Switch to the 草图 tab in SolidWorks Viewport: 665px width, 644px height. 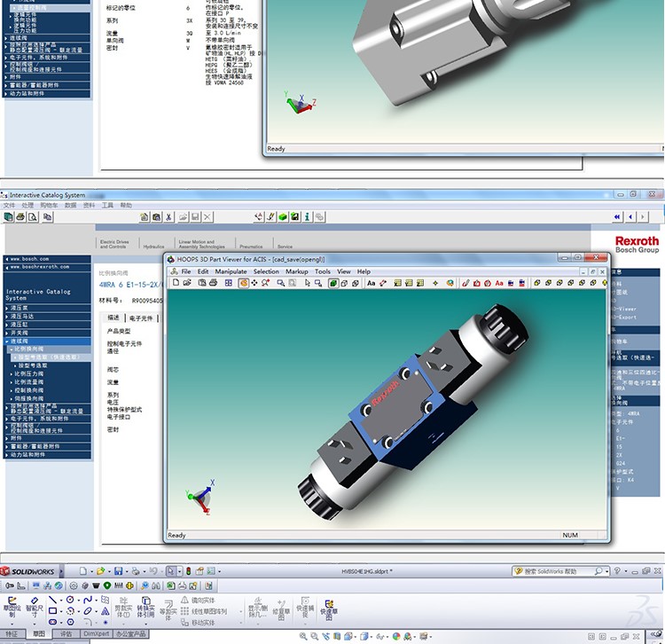(39, 634)
